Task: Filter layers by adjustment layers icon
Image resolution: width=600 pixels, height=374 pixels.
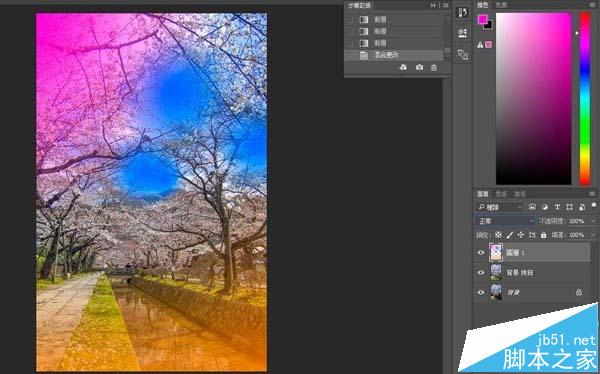Action: click(545, 207)
